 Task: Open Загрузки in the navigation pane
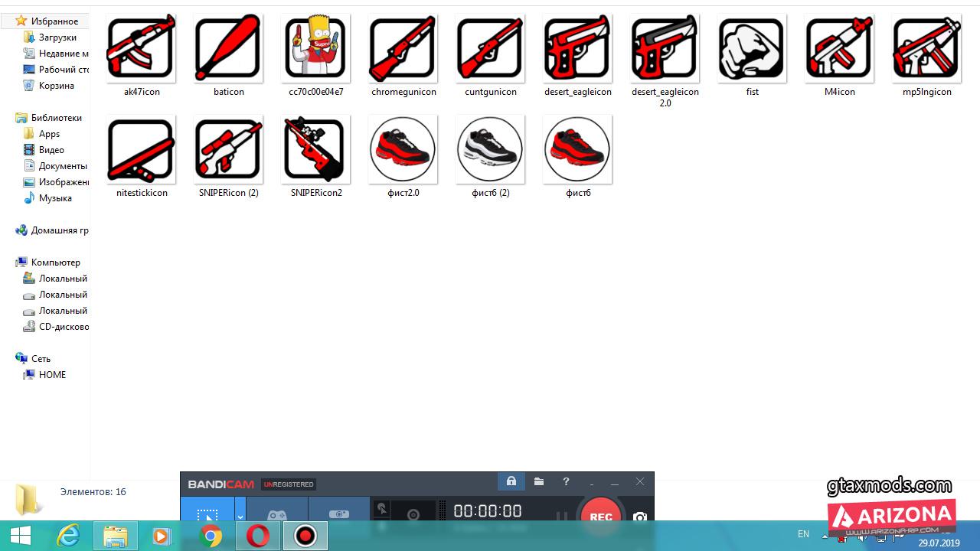coord(57,37)
